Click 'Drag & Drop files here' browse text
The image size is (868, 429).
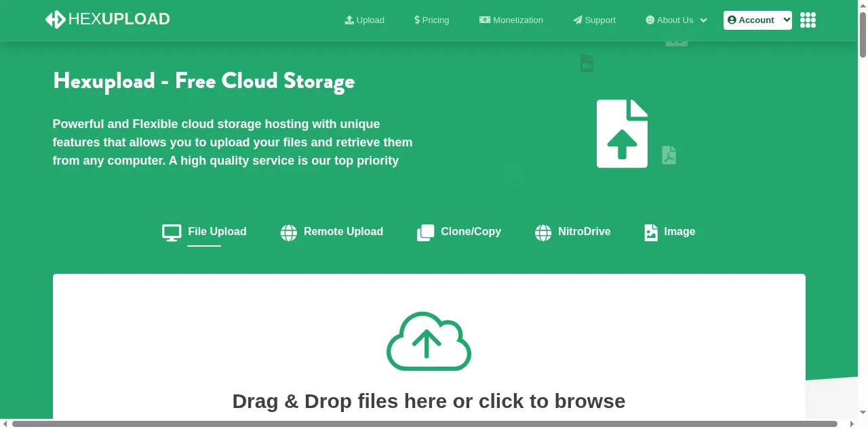429,401
